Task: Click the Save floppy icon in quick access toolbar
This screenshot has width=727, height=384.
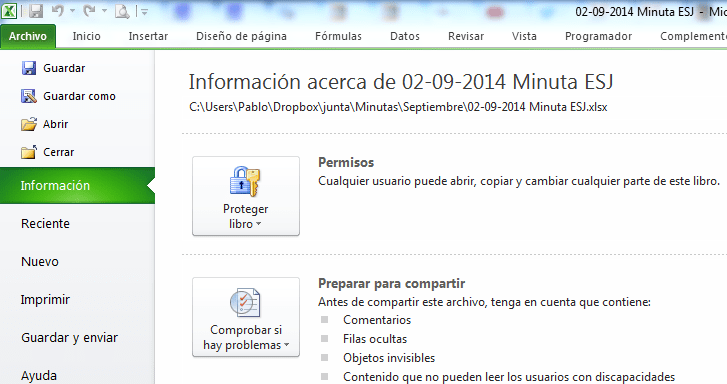Action: tap(36, 11)
